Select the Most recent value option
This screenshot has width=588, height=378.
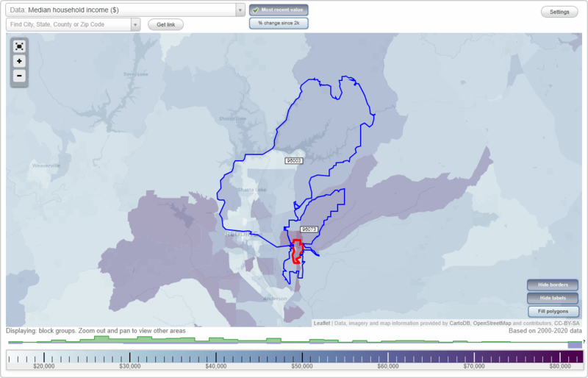(279, 10)
